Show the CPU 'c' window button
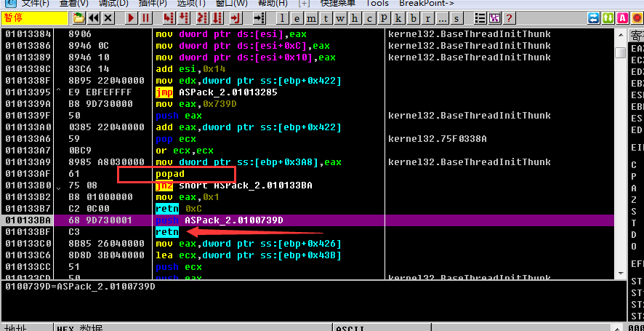Screen dimensions: 644x331 pyautogui.click(x=369, y=17)
